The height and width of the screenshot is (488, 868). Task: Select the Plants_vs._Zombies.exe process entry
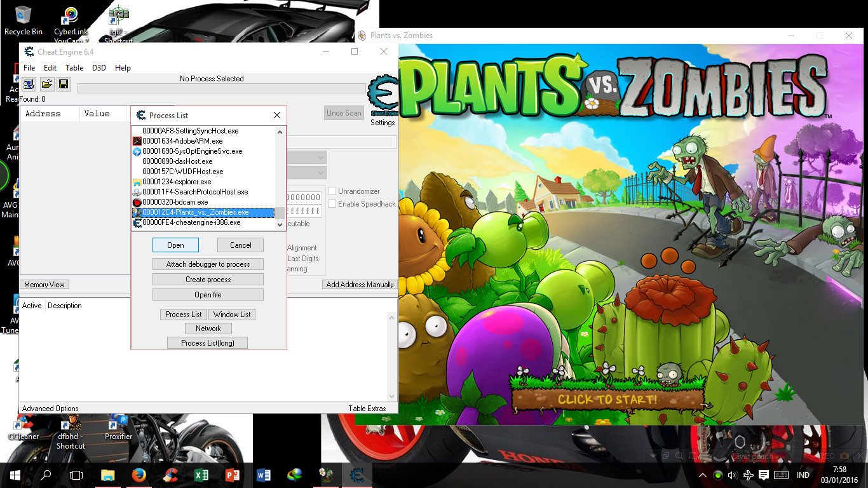coord(203,212)
